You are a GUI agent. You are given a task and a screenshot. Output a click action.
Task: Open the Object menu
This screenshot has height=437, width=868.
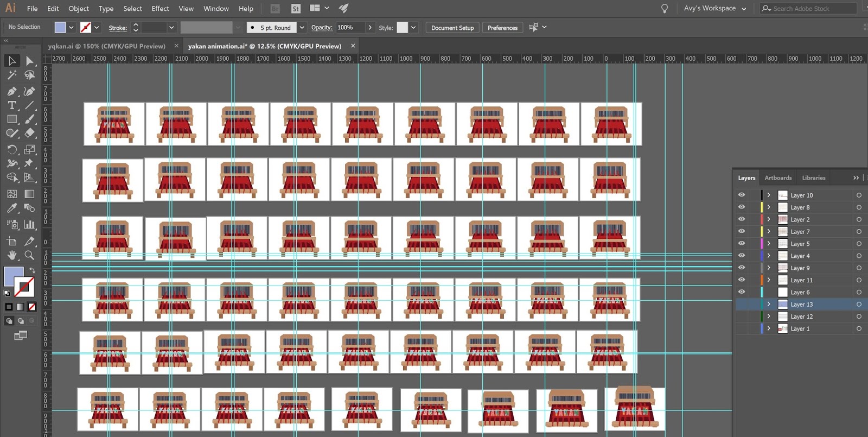point(79,9)
